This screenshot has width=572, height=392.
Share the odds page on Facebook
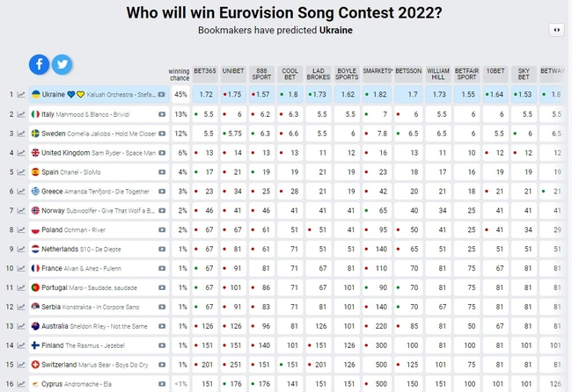click(40, 64)
